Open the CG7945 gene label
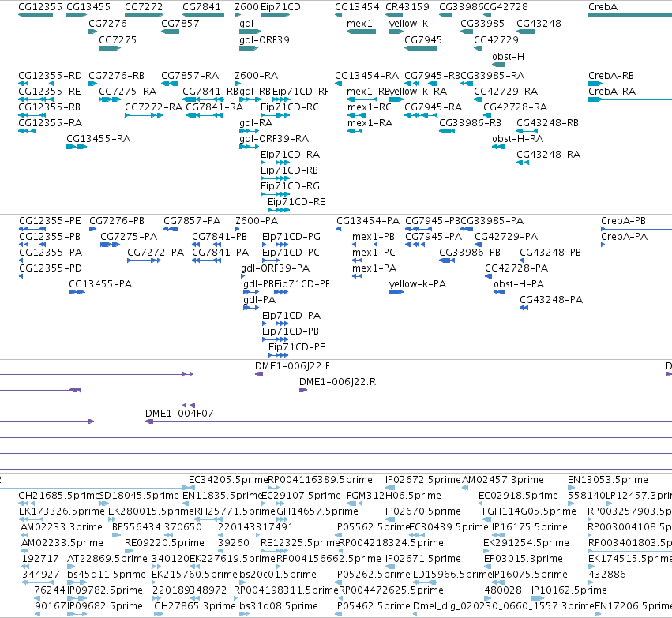 coord(423,40)
